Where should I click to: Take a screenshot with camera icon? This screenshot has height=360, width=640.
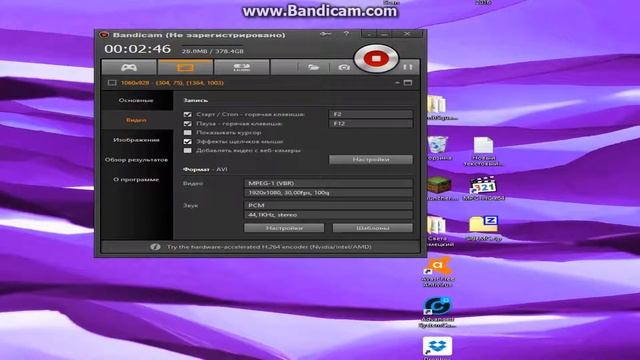pyautogui.click(x=344, y=67)
